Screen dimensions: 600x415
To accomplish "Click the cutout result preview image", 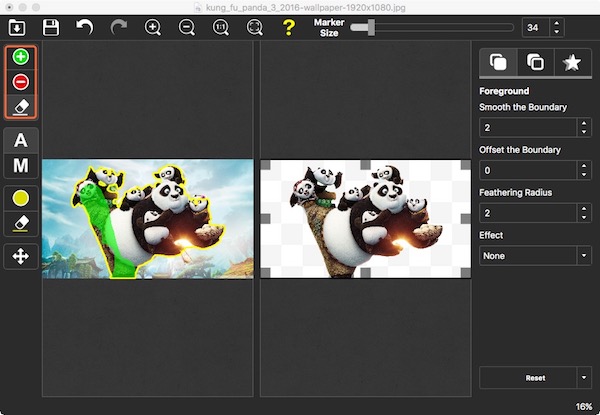I will coord(365,219).
